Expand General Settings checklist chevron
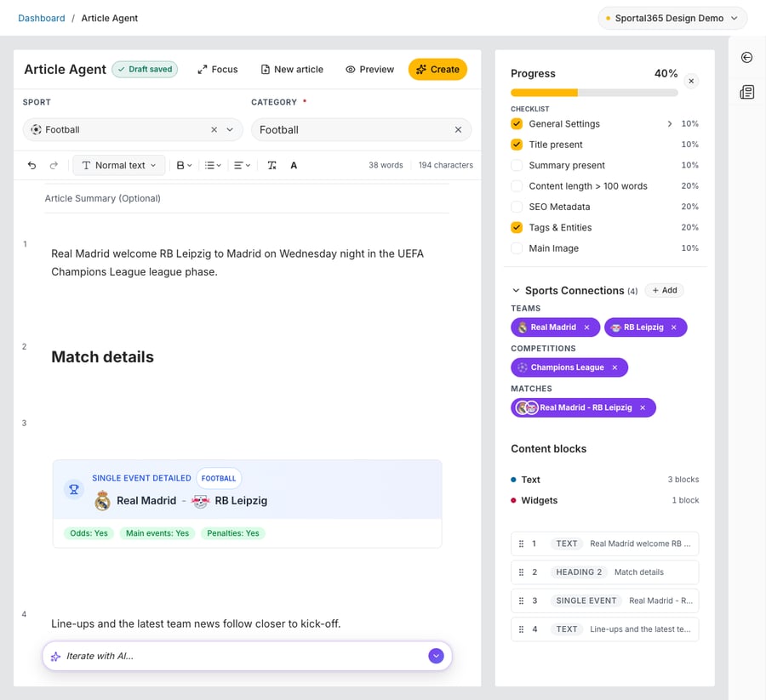 click(670, 124)
